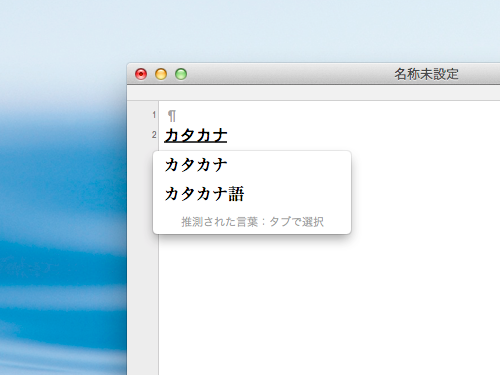Click line number 2 in the gutter
500x375 pixels.
pyautogui.click(x=154, y=135)
